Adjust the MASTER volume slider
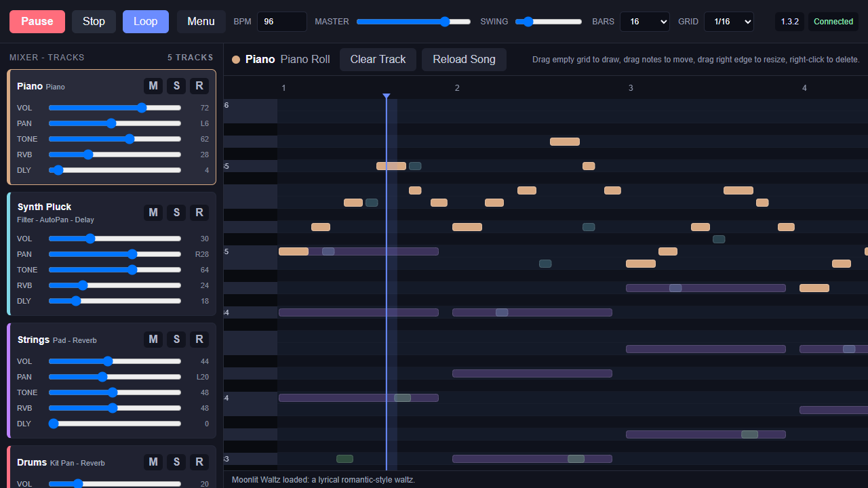This screenshot has height=488, width=868. tap(414, 22)
